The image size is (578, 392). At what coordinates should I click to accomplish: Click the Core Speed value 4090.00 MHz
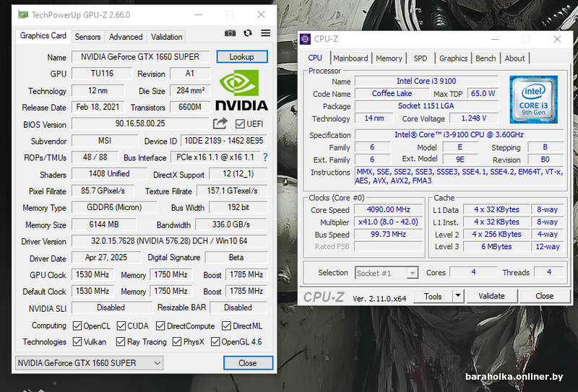pos(388,209)
